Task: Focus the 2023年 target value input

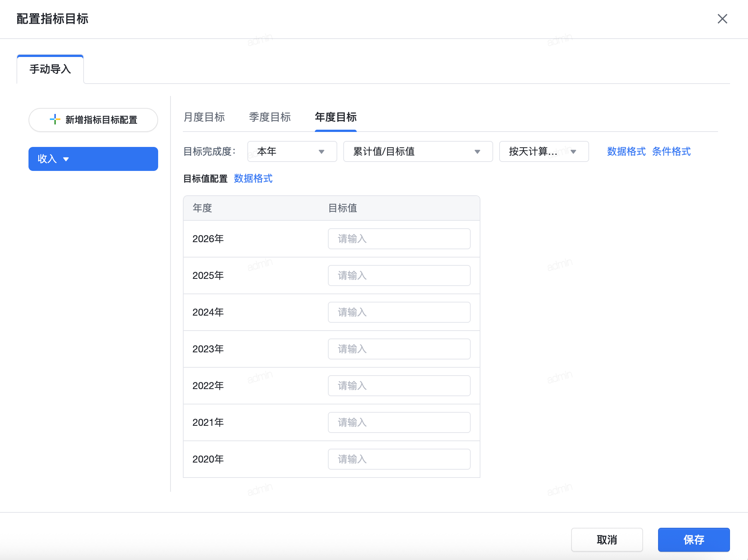Action: tap(399, 349)
